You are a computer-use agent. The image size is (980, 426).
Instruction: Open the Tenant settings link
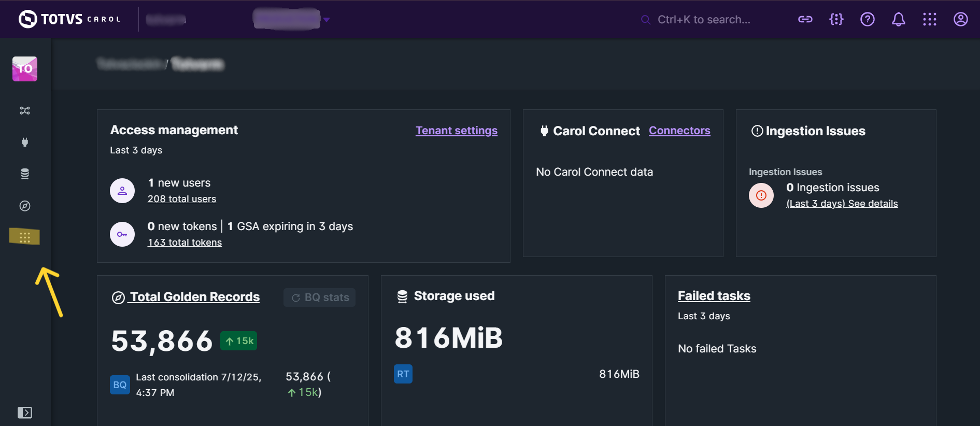click(456, 131)
